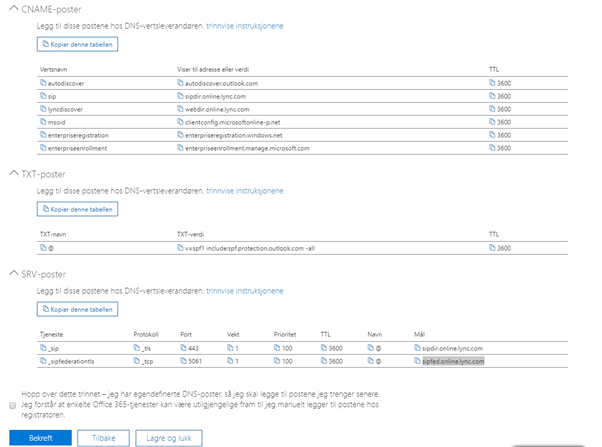Image resolution: width=602 pixels, height=447 pixels.
Task: Copy the sip host name
Action: coord(43,96)
